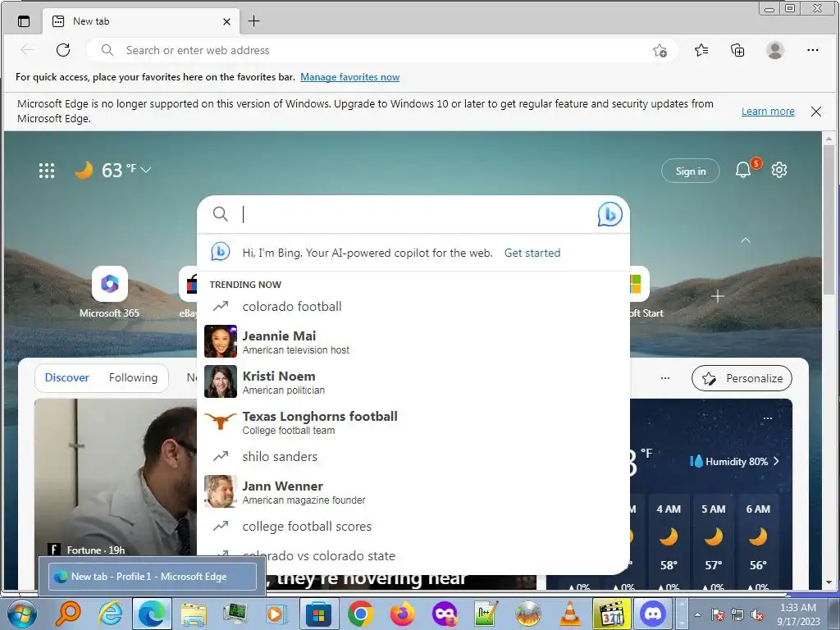Open the app launcher grid icon
Screen dimensions: 840x630
47,171
